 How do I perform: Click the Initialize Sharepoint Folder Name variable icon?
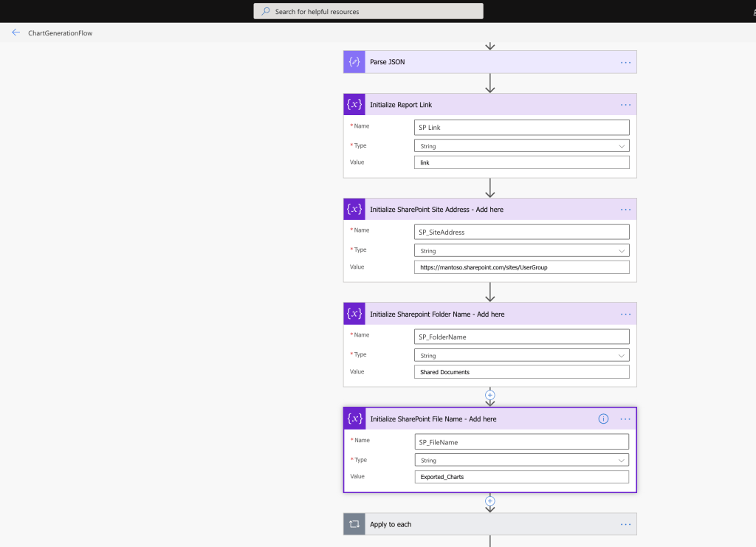[354, 313]
